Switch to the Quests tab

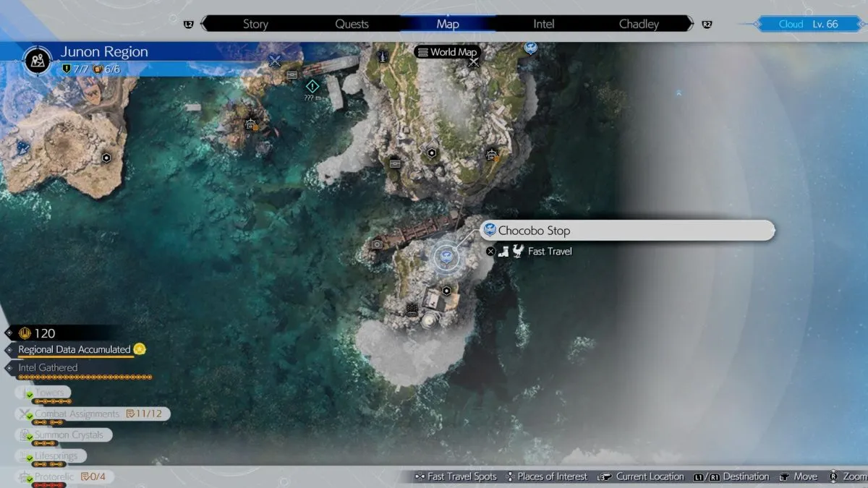coord(352,24)
